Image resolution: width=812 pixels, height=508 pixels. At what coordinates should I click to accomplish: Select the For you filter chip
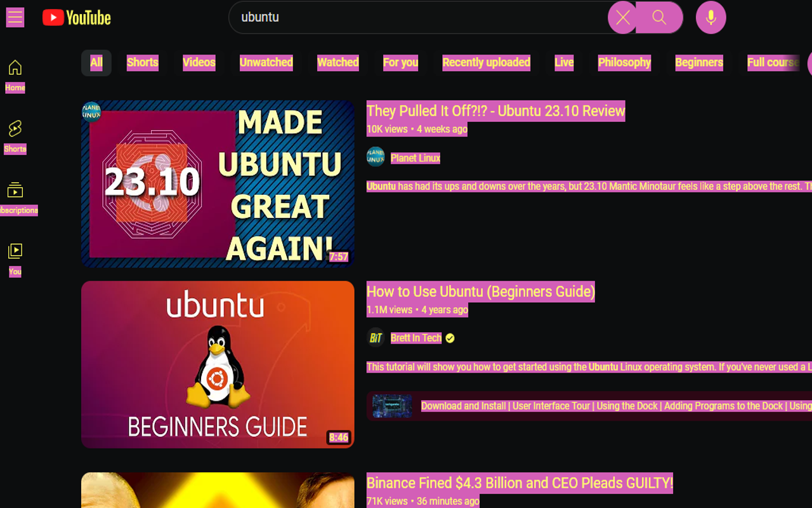401,63
